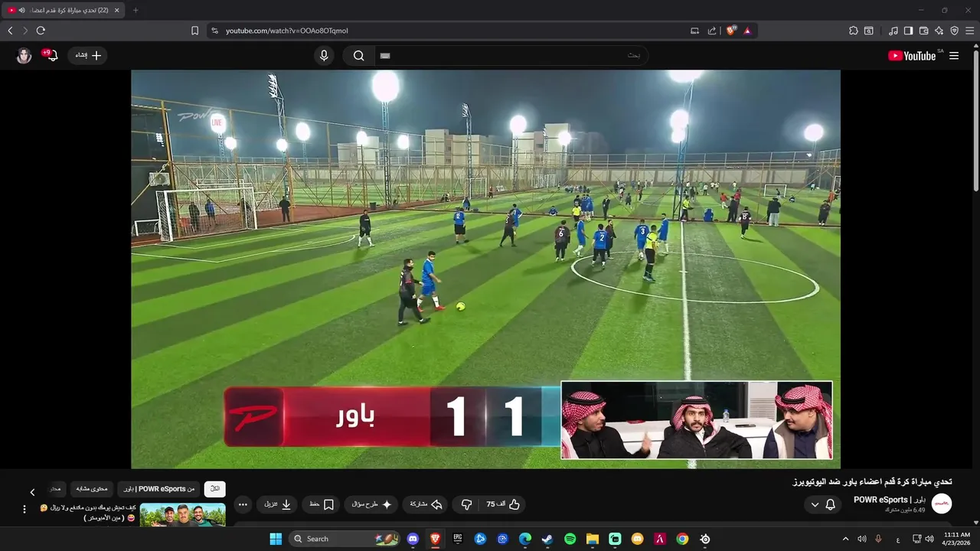980x551 pixels.
Task: Share the video (مشاركة)
Action: (426, 504)
